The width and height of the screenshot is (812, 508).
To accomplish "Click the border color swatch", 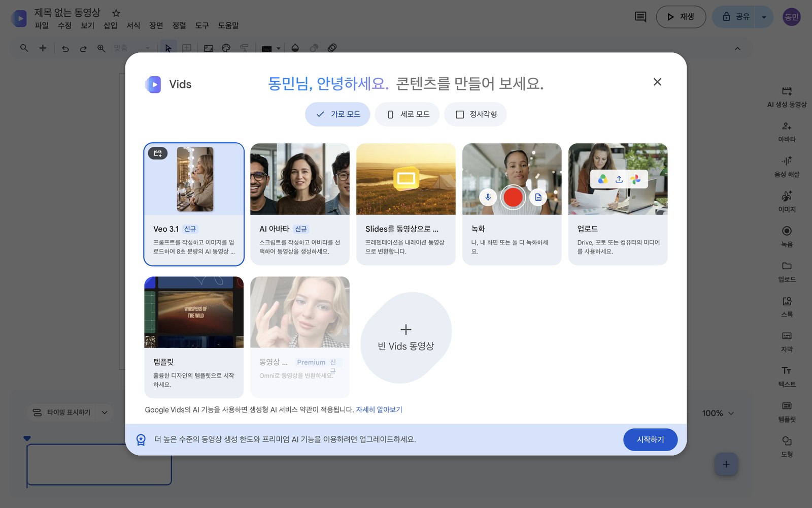I will [266, 49].
